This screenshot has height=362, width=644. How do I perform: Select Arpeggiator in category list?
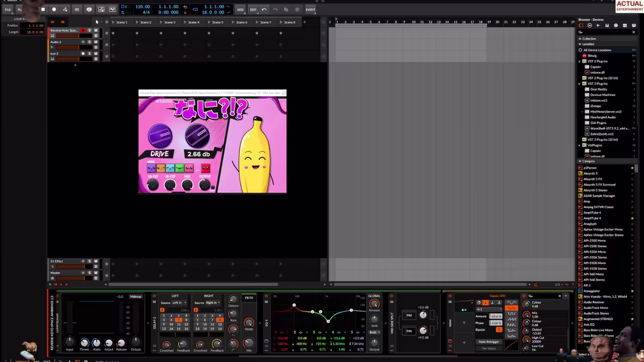[592, 291]
